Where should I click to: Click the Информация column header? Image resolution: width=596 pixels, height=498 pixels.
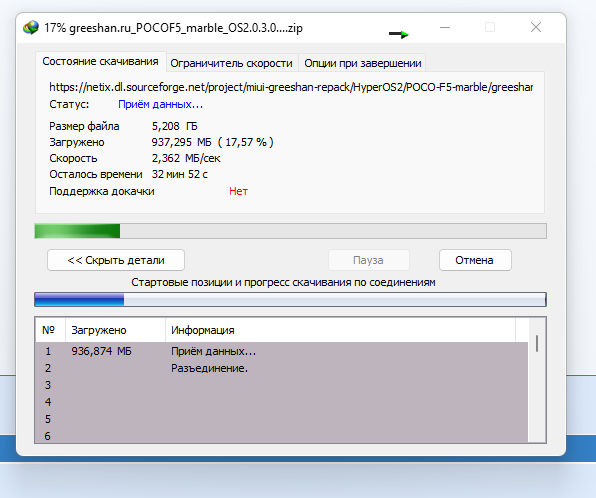point(340,330)
